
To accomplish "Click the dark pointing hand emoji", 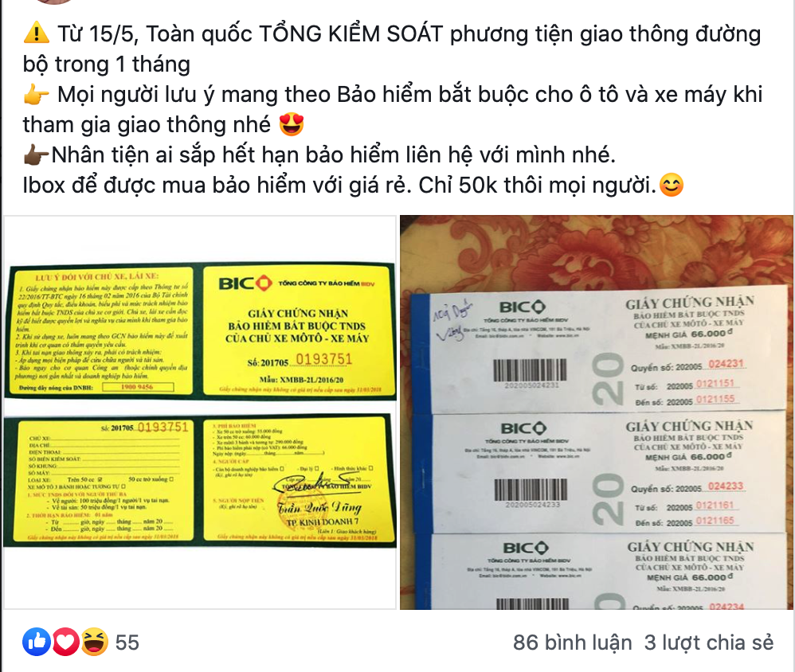I will coord(37,155).
